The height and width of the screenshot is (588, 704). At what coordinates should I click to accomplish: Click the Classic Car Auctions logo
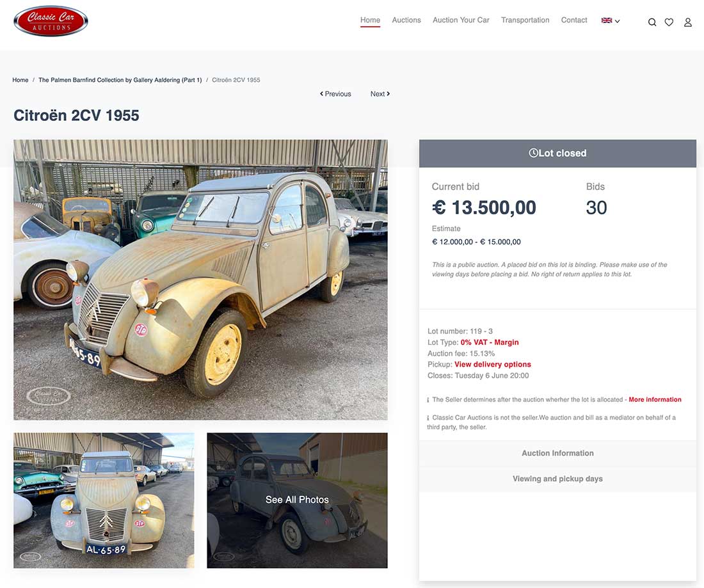click(51, 20)
